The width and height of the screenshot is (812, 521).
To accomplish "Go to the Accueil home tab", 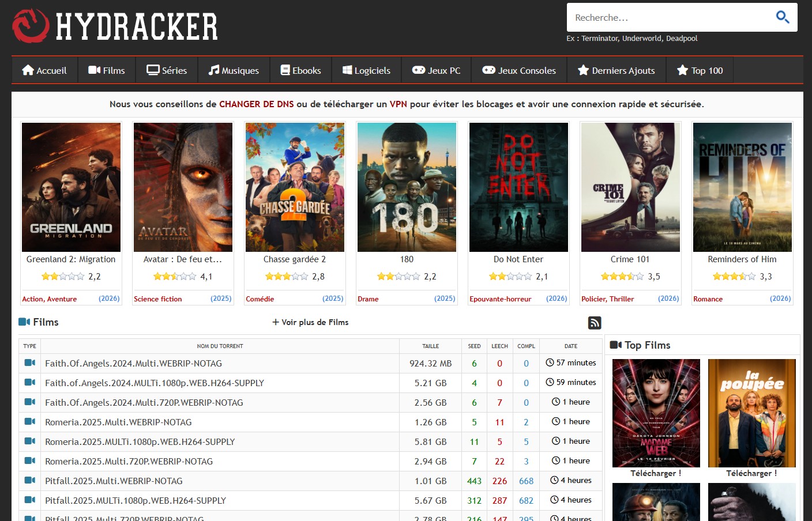I will coord(44,70).
